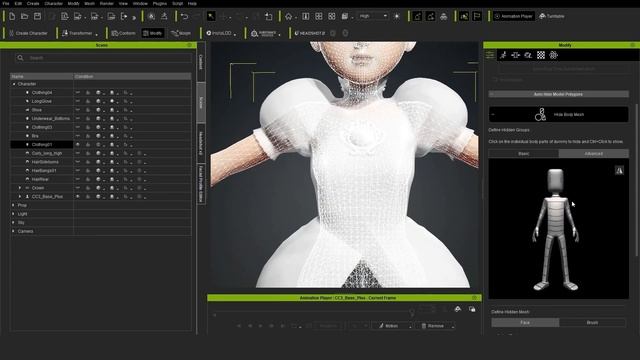Click the Create Character button
640x360 pixels.
pos(28,33)
